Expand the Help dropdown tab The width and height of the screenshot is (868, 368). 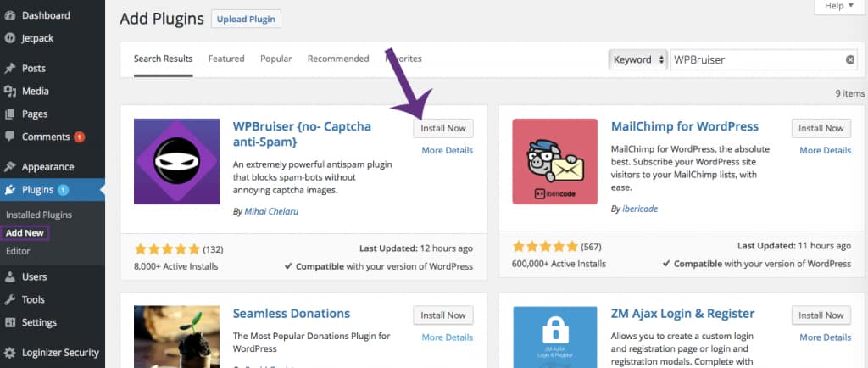click(838, 6)
